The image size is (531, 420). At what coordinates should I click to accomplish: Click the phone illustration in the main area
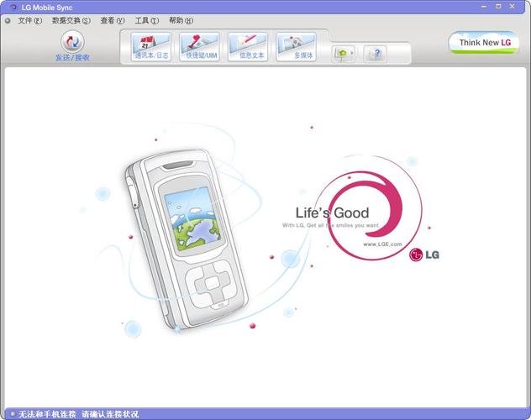[x=186, y=239]
